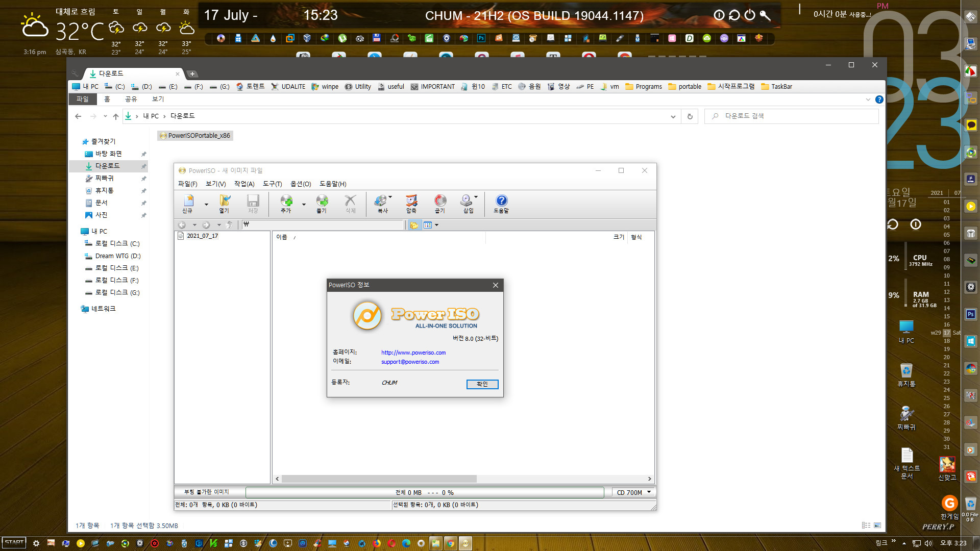
Task: Open the 도움말(H) menu in PowerISO
Action: (x=333, y=184)
